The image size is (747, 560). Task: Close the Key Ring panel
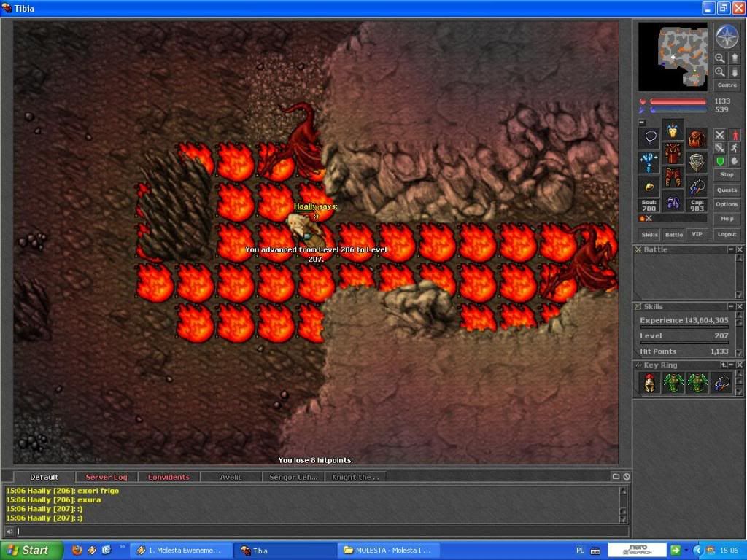tap(740, 365)
